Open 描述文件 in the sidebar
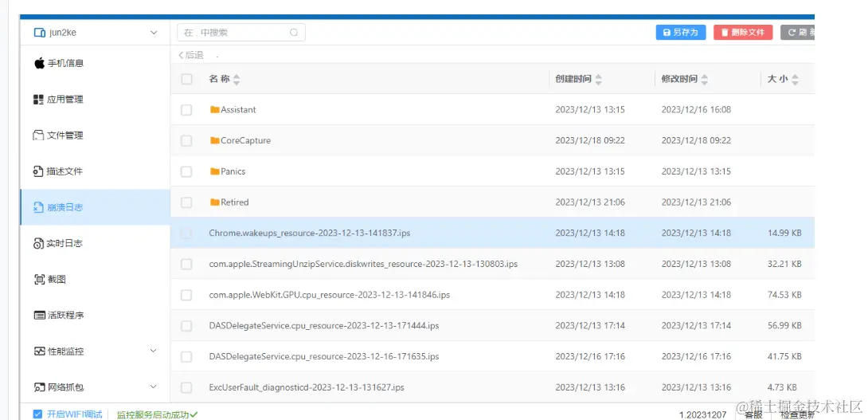Viewport: 868px width, 420px height. pos(96,171)
